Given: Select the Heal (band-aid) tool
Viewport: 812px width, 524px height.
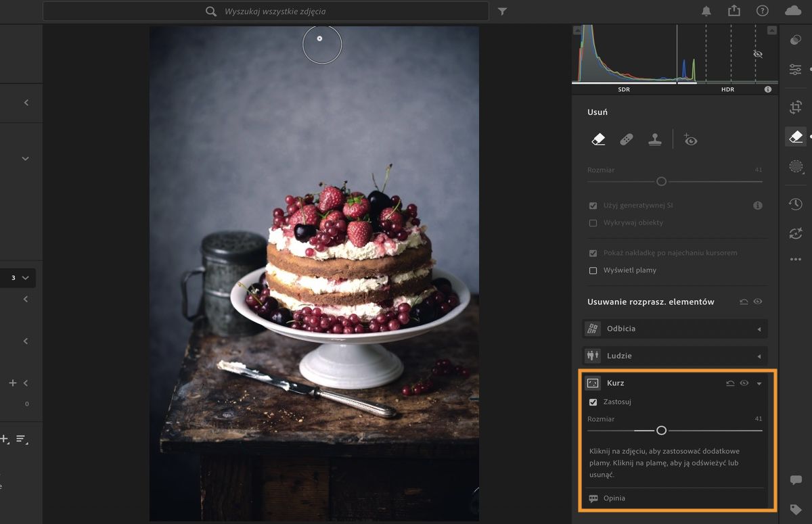Looking at the screenshot, I should coord(626,139).
